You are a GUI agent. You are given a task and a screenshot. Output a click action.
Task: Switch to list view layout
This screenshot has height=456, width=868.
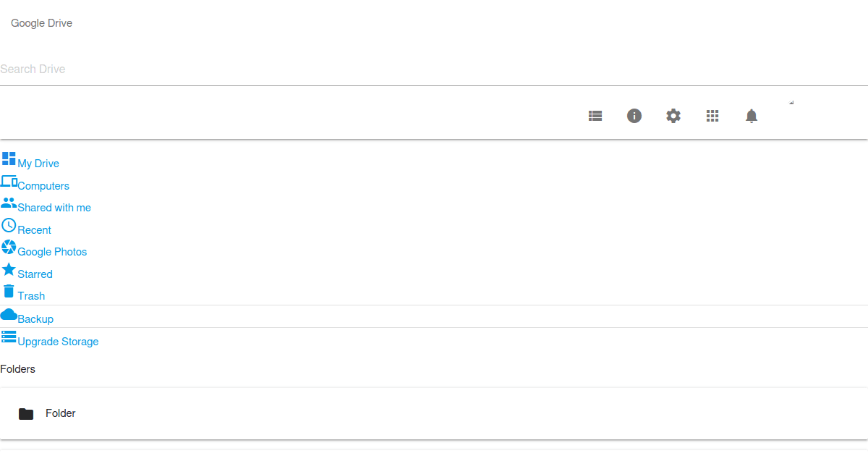pyautogui.click(x=595, y=116)
